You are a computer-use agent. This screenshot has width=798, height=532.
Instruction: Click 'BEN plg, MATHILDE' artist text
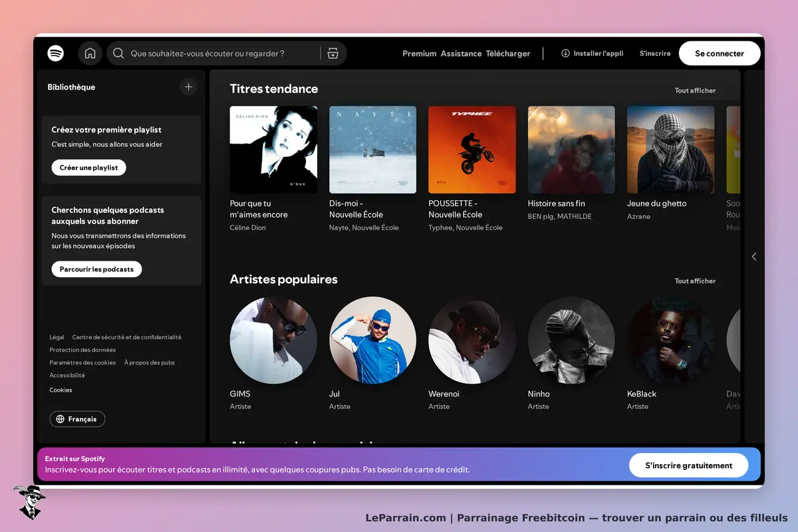[560, 216]
